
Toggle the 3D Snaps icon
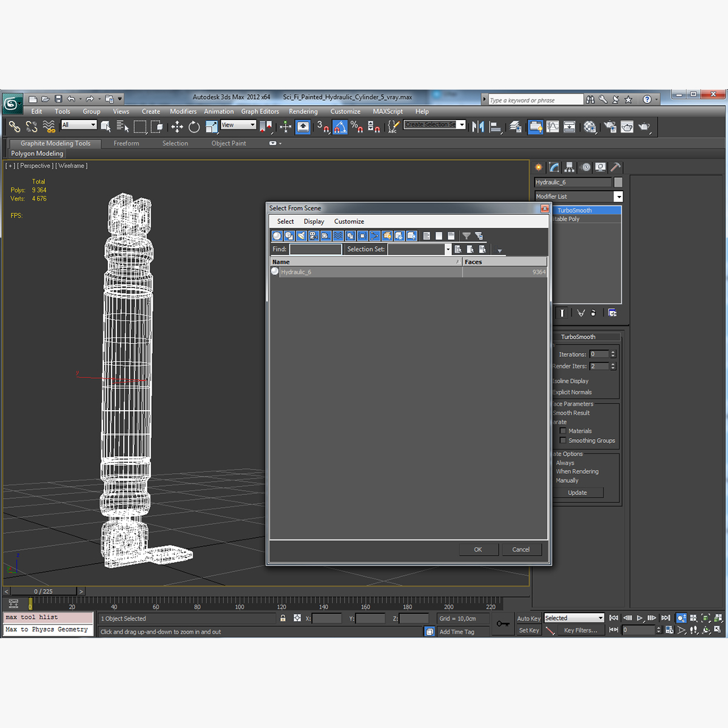pyautogui.click(x=323, y=126)
